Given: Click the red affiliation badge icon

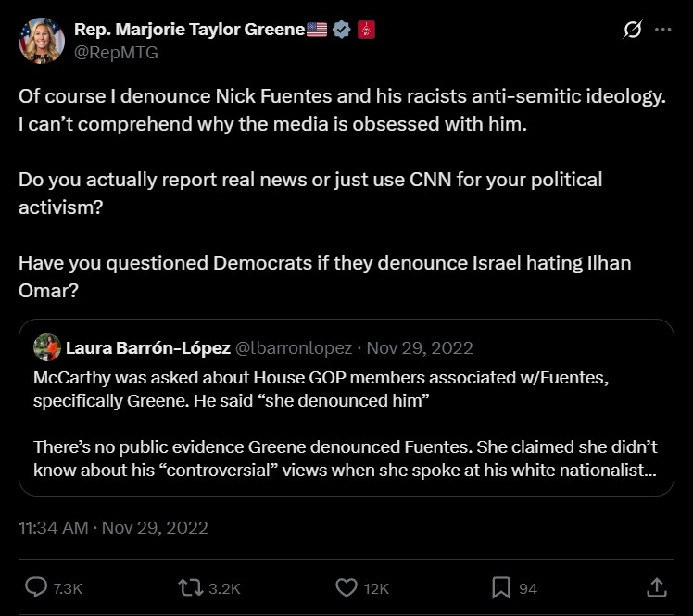Looking at the screenshot, I should coord(366,30).
